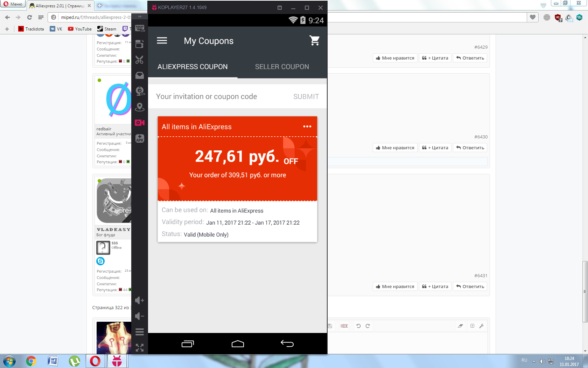Toggle the KOPLAYER webcam icon
The height and width of the screenshot is (368, 588).
tap(140, 91)
